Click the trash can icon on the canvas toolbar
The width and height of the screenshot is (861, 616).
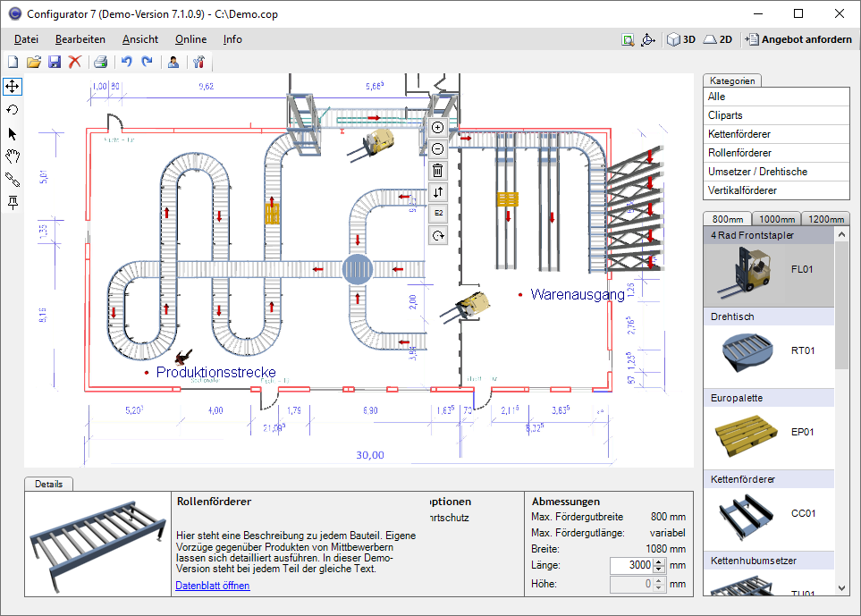[x=437, y=171]
